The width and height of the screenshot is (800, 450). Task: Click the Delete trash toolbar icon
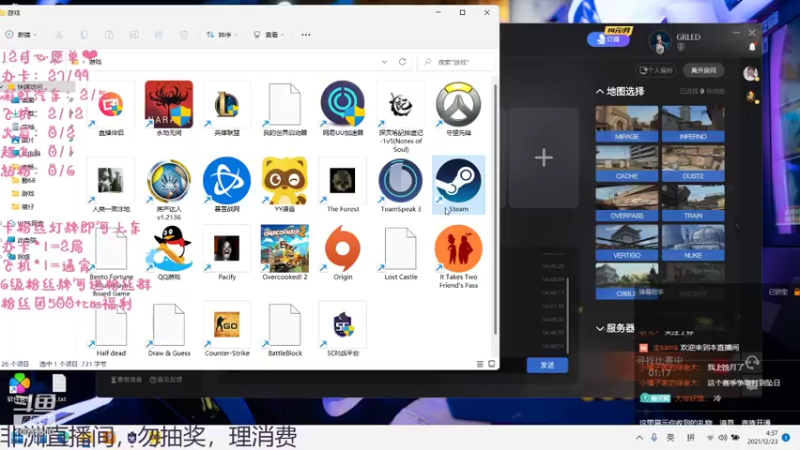click(184, 35)
